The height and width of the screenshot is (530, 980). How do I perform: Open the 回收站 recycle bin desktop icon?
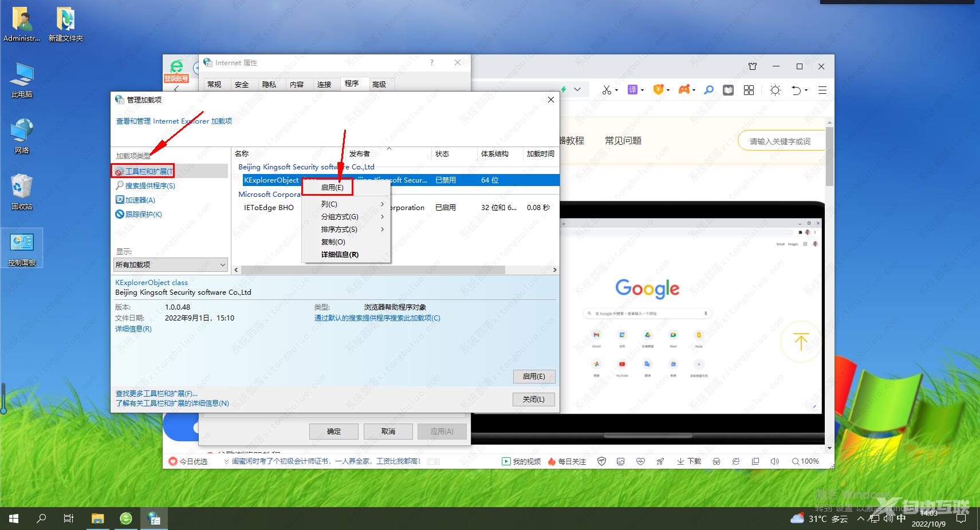[22, 192]
